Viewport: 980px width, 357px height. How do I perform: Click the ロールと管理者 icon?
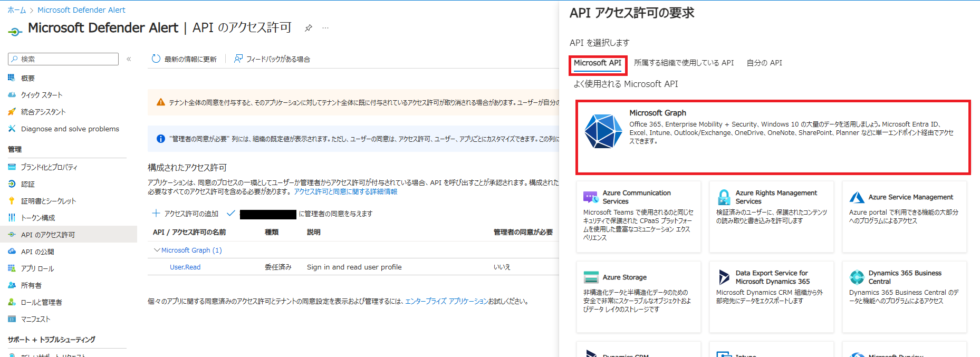(x=12, y=302)
